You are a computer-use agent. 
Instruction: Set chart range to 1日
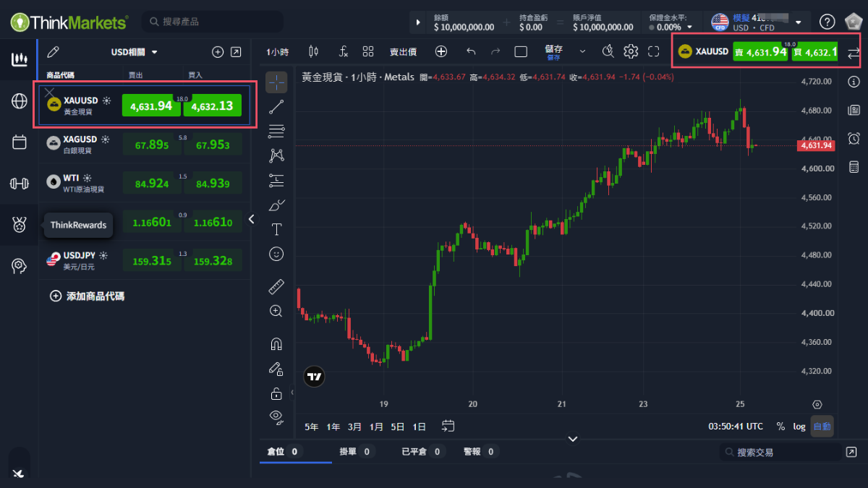(x=419, y=427)
